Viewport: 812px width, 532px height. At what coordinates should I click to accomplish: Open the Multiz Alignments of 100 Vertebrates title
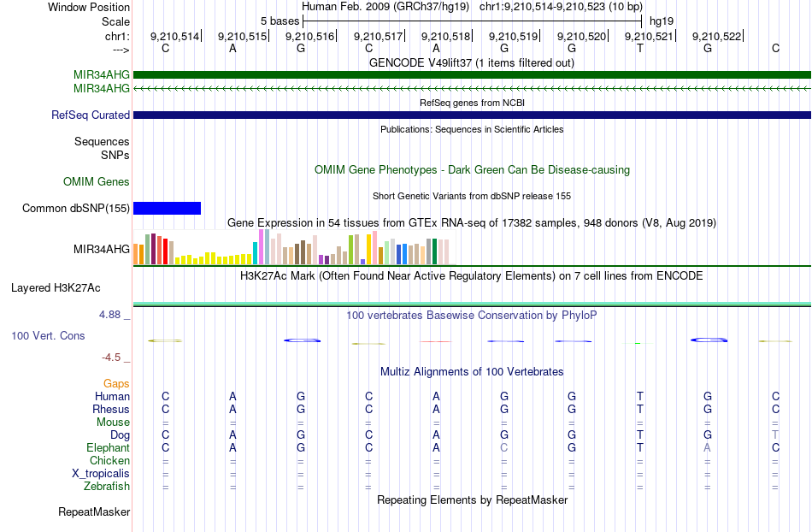(472, 371)
